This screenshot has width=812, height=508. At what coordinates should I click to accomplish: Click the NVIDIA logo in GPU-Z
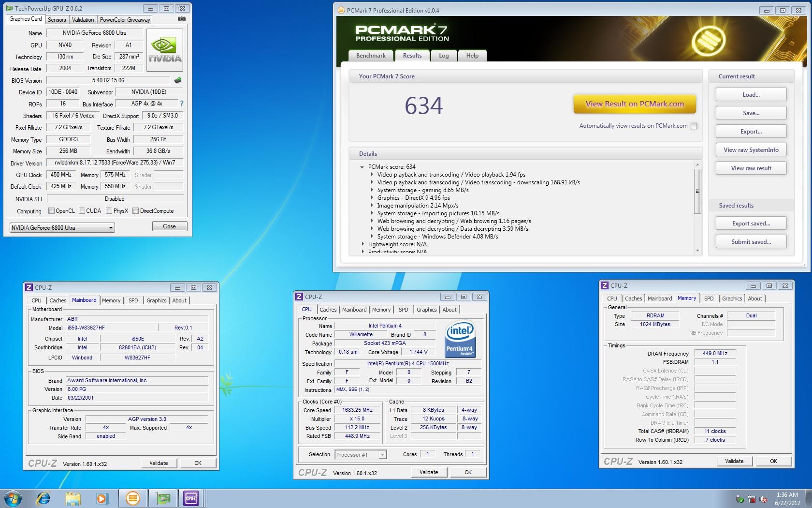pyautogui.click(x=165, y=50)
